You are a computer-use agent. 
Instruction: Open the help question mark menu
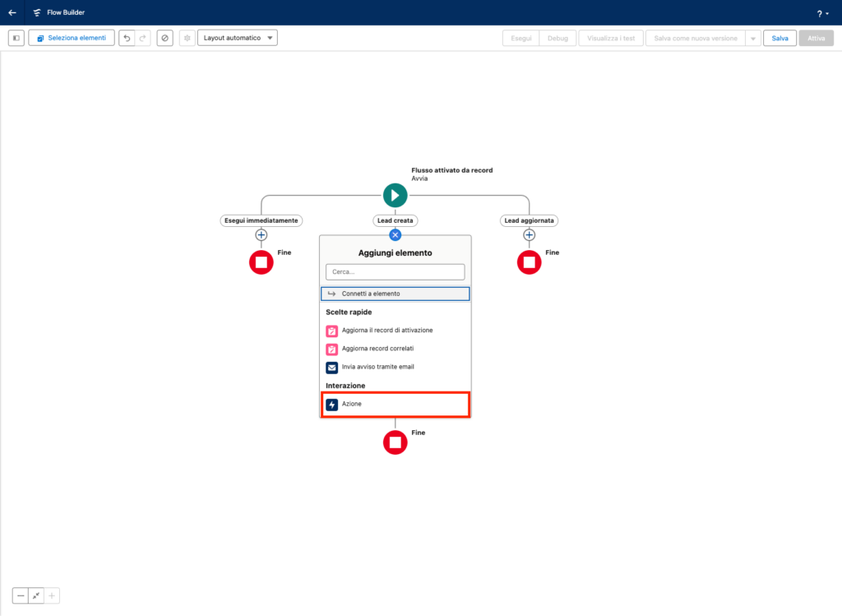click(x=821, y=13)
